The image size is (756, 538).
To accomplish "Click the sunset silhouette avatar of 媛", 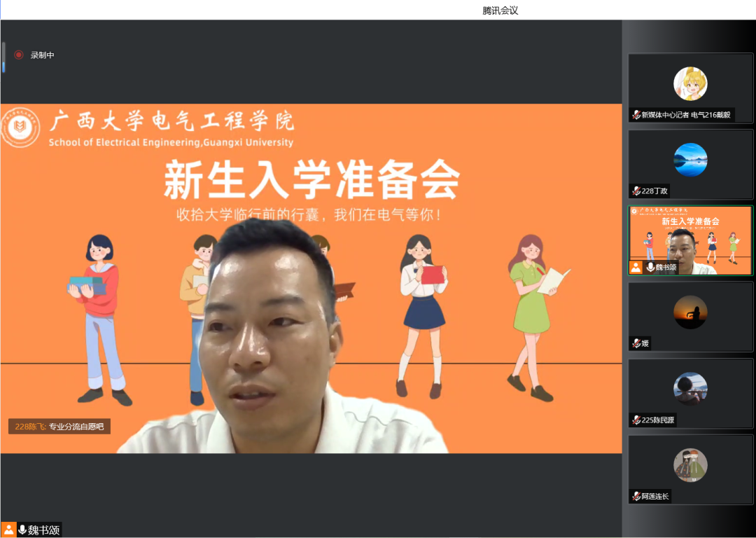I will pos(690,312).
